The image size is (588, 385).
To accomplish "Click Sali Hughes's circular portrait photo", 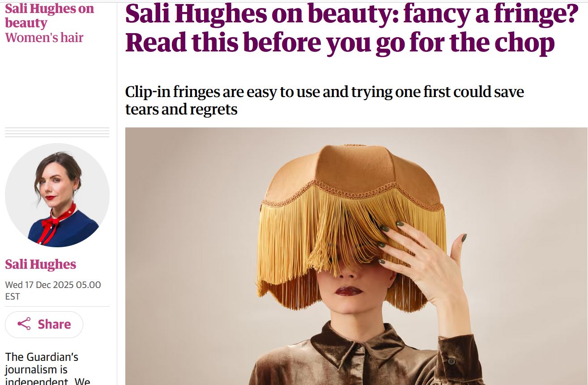I will (x=57, y=195).
